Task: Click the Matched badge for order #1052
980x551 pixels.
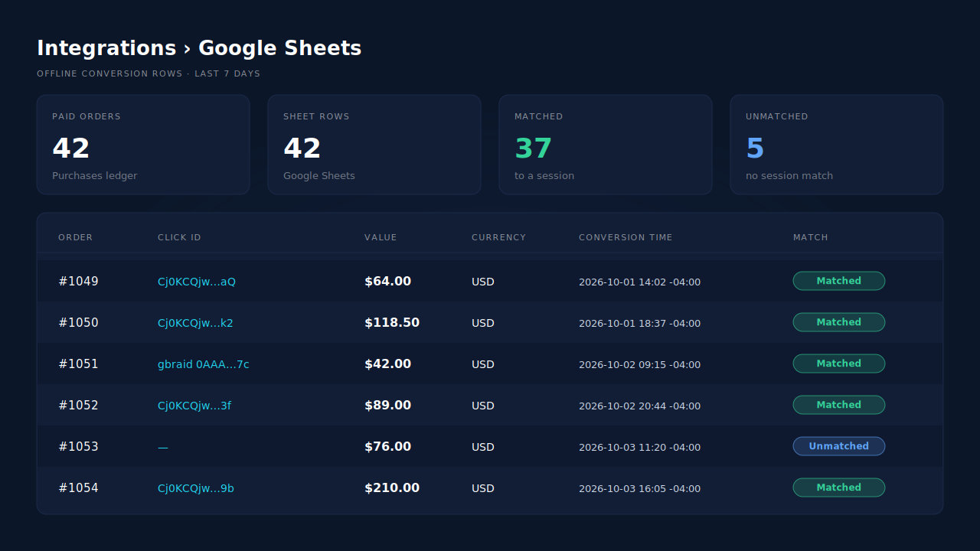Action: click(x=839, y=405)
